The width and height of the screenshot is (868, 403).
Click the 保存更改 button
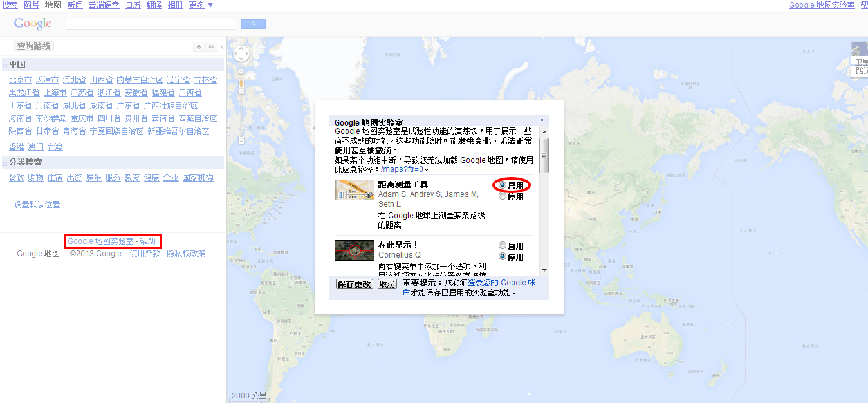click(355, 284)
